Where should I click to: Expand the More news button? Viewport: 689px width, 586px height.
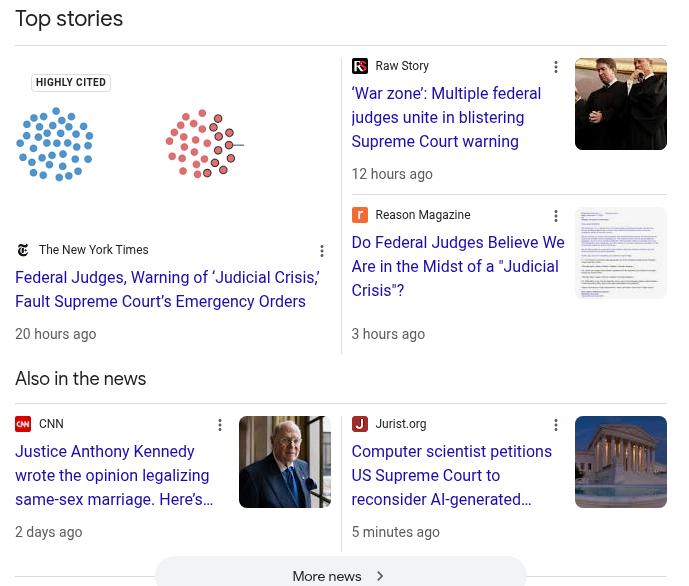click(340, 575)
